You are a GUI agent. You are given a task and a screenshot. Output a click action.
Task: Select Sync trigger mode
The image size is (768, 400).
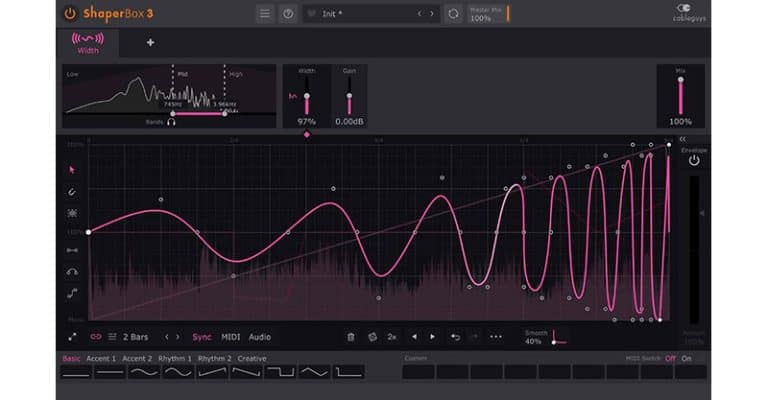pyautogui.click(x=202, y=337)
